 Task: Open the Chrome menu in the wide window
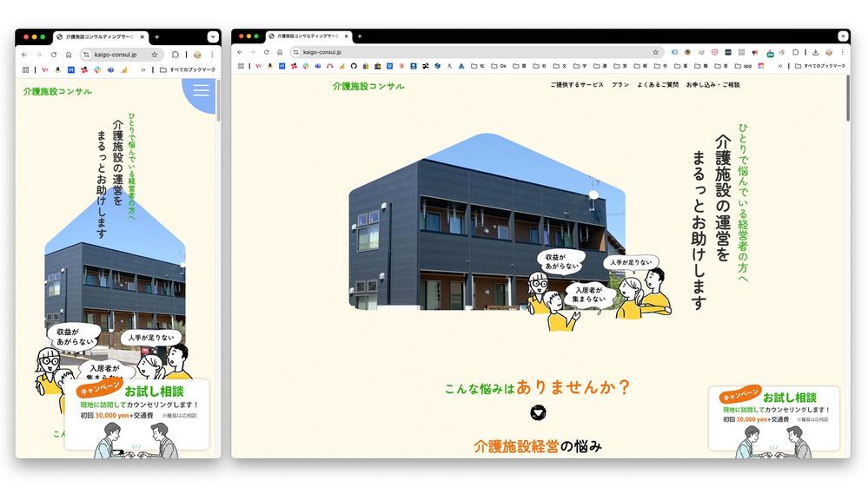click(843, 52)
